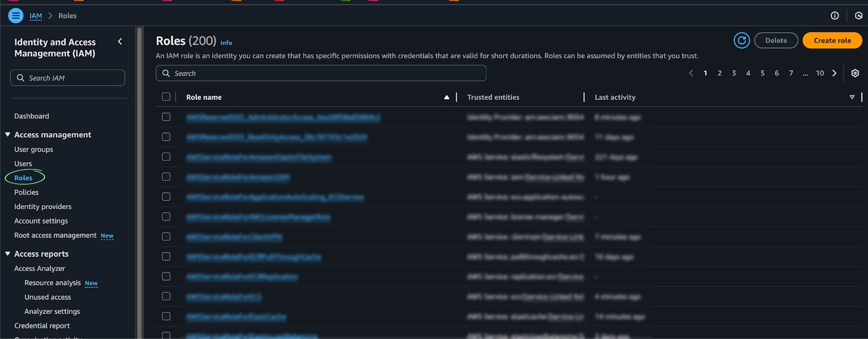
Task: Check the role with 1 hour ago activity
Action: 166,177
